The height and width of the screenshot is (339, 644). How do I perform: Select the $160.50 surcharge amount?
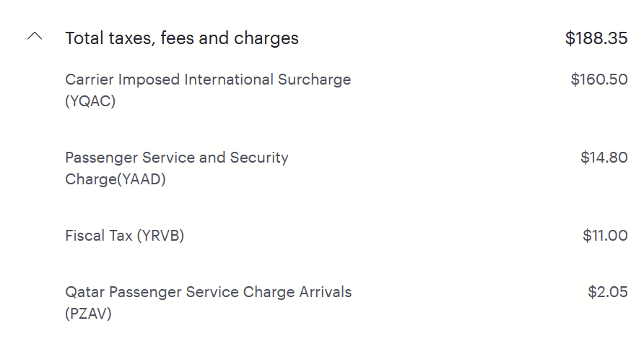tap(599, 80)
